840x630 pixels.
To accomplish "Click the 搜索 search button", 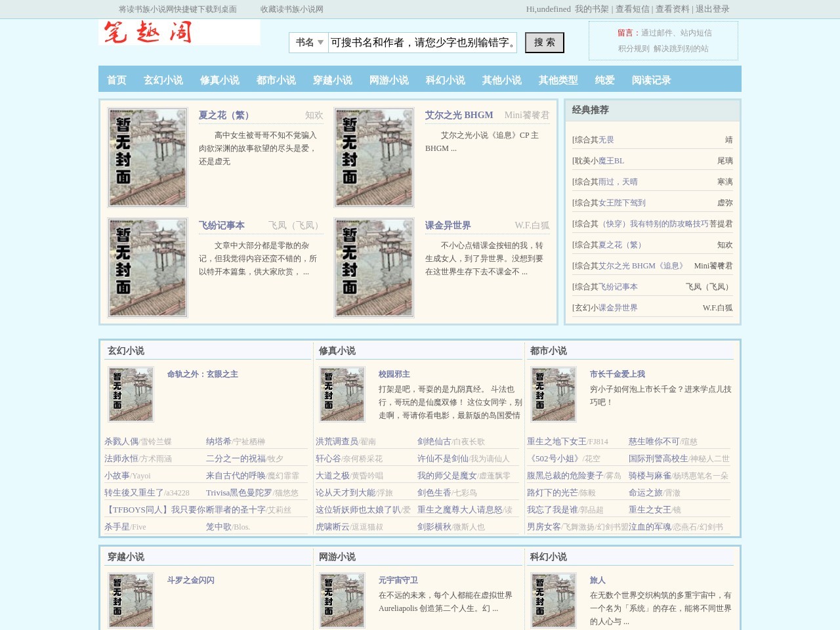I will tap(544, 42).
